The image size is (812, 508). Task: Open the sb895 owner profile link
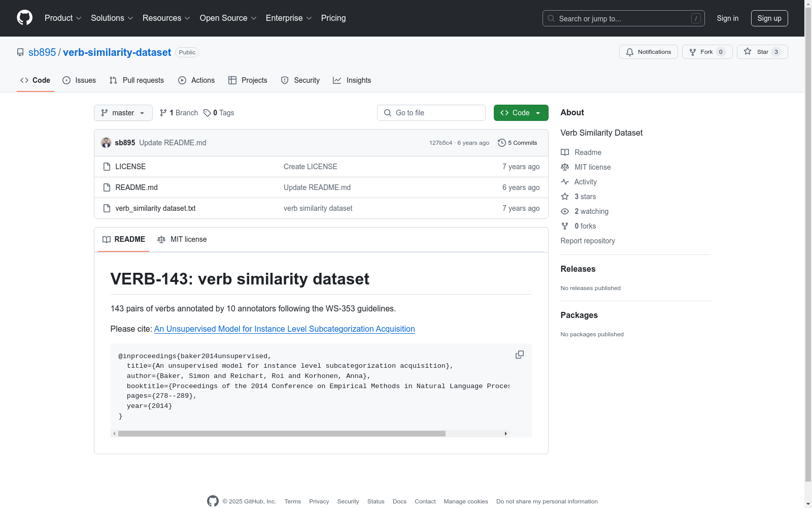tap(42, 52)
